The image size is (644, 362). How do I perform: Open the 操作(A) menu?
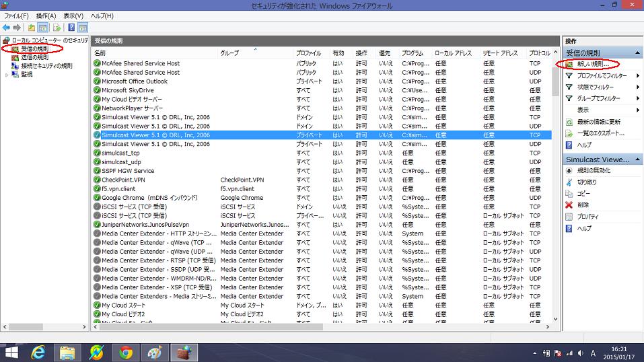point(46,16)
